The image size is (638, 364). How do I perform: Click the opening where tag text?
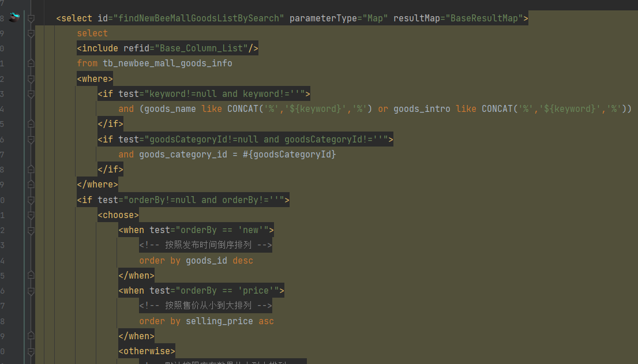pos(95,79)
